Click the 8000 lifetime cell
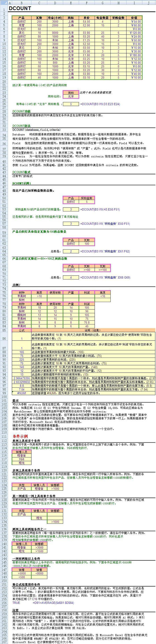Viewport: 156px width, 644px height. coord(55,33)
